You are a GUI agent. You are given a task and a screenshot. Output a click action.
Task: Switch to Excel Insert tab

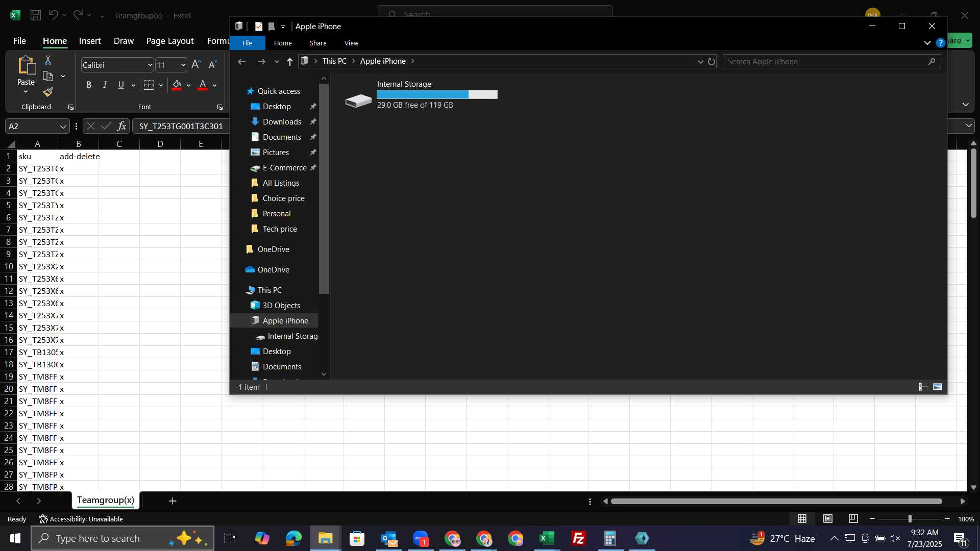coord(90,41)
